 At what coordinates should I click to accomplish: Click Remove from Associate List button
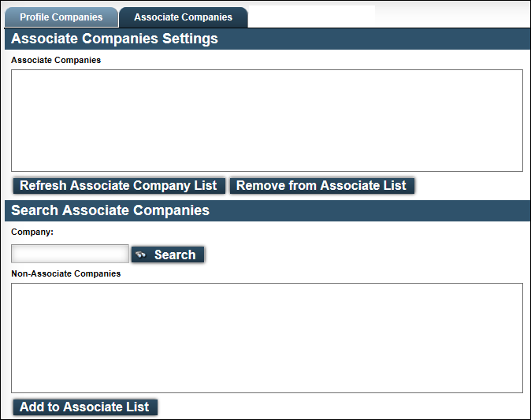321,186
